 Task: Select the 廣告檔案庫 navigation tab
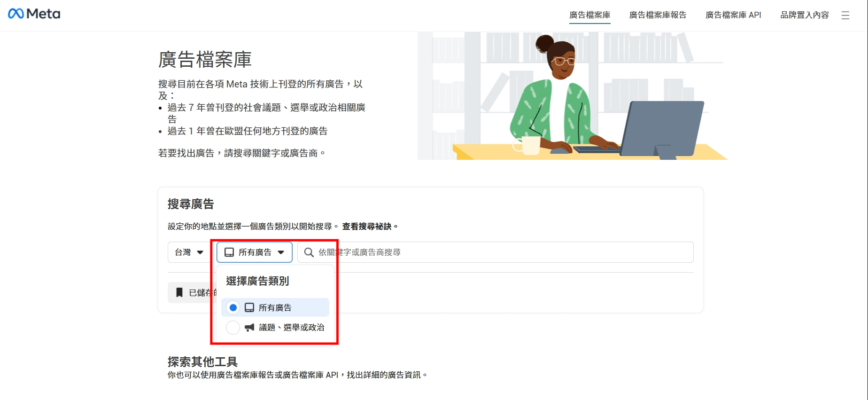point(589,15)
